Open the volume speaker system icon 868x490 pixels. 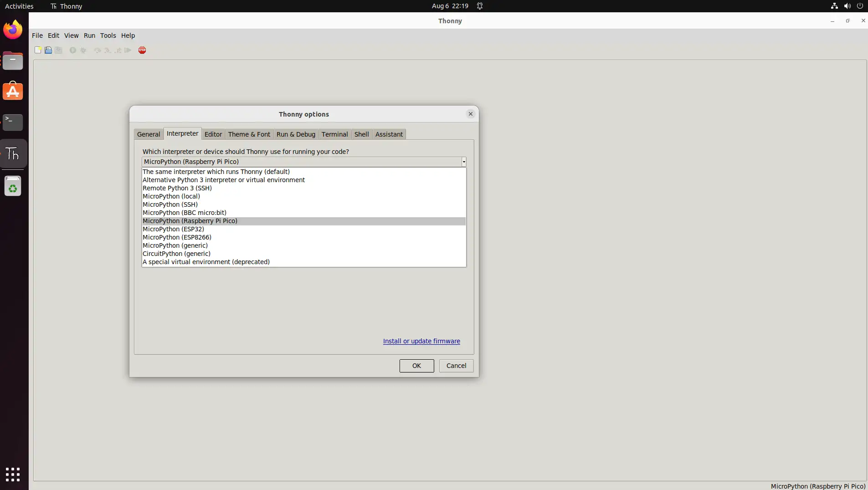tap(847, 6)
